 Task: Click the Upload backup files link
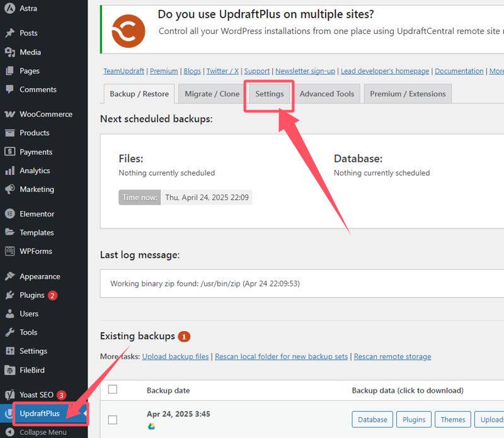click(175, 357)
